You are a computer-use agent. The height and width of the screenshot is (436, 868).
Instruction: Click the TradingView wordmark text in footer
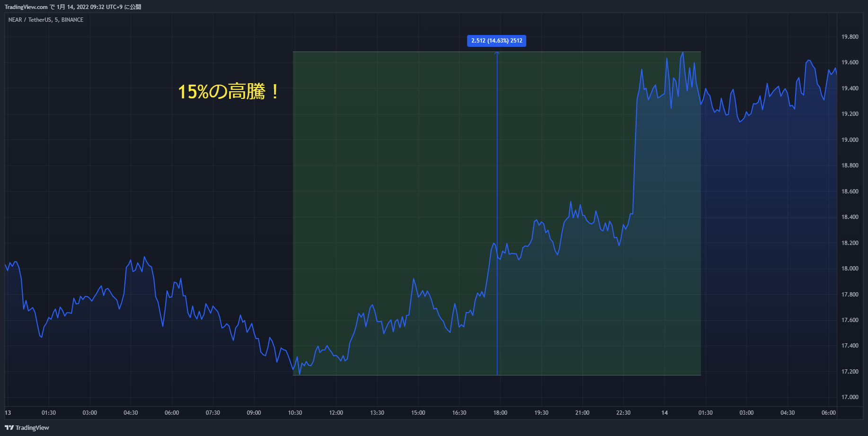pyautogui.click(x=32, y=428)
